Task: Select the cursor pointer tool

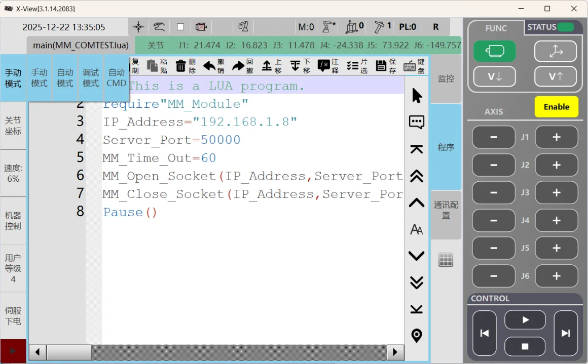Action: [417, 96]
